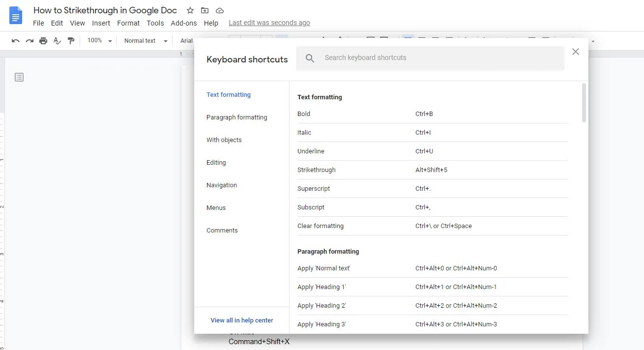Image resolution: width=644 pixels, height=350 pixels.
Task: Click the Alt+Shift+5 shortcut text
Action: [x=431, y=170]
